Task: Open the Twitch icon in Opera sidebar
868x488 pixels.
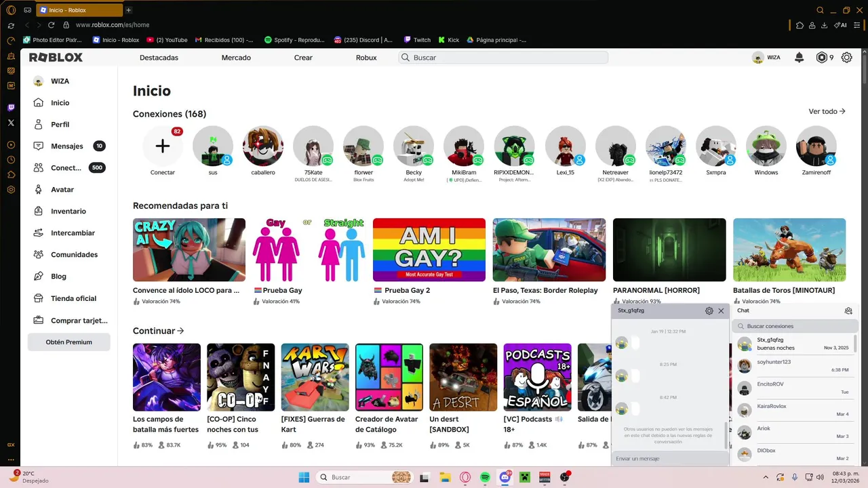Action: pos(11,108)
